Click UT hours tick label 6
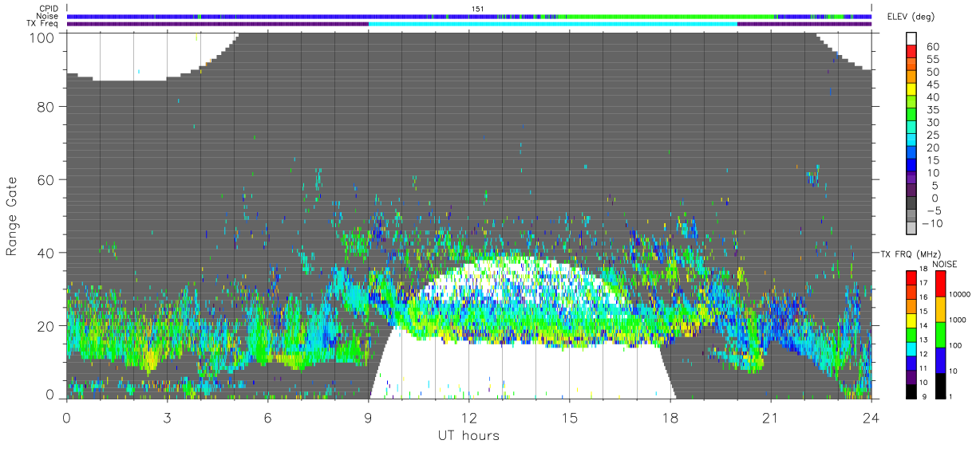980x452 pixels. point(267,417)
